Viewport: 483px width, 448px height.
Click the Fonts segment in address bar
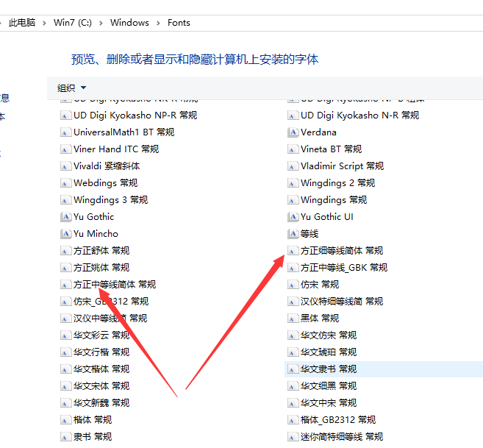pos(179,23)
